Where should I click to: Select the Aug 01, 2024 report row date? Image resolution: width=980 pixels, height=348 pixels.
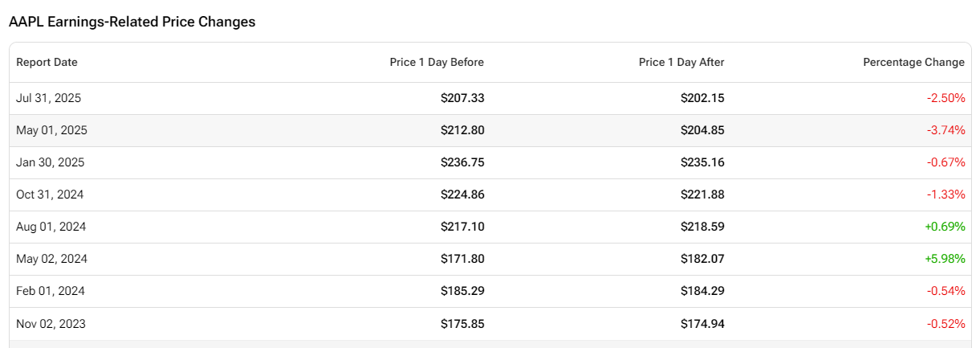coord(51,227)
